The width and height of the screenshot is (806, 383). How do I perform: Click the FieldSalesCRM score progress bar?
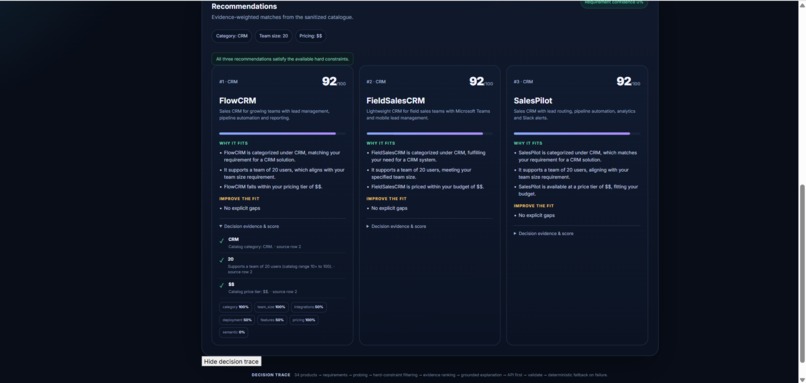[x=429, y=134]
